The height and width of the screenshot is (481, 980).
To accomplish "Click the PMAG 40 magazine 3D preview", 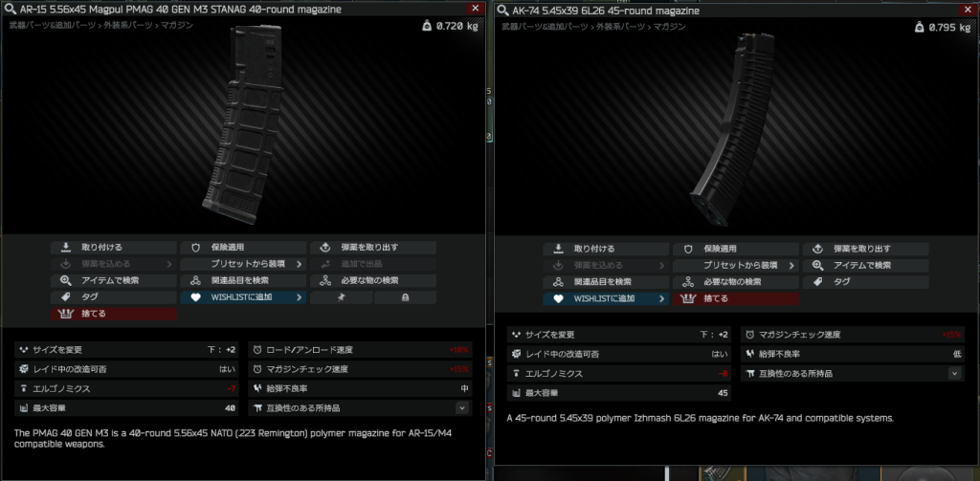I will click(241, 125).
